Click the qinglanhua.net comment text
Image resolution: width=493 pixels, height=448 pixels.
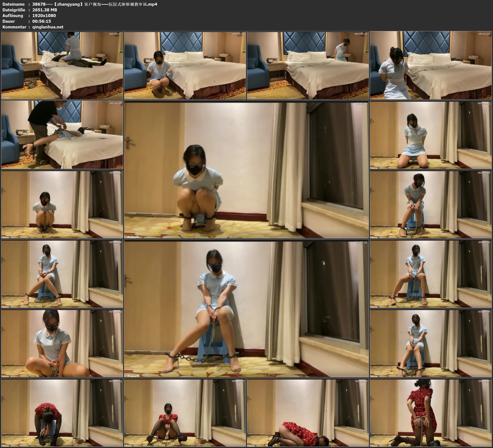tap(48, 27)
